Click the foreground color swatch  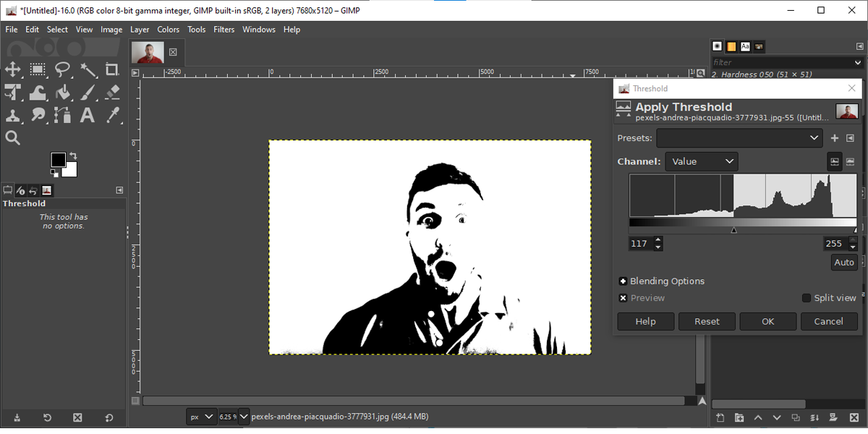point(59,160)
